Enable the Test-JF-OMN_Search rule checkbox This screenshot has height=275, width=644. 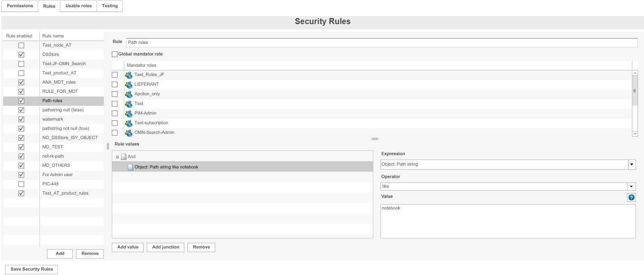click(21, 64)
